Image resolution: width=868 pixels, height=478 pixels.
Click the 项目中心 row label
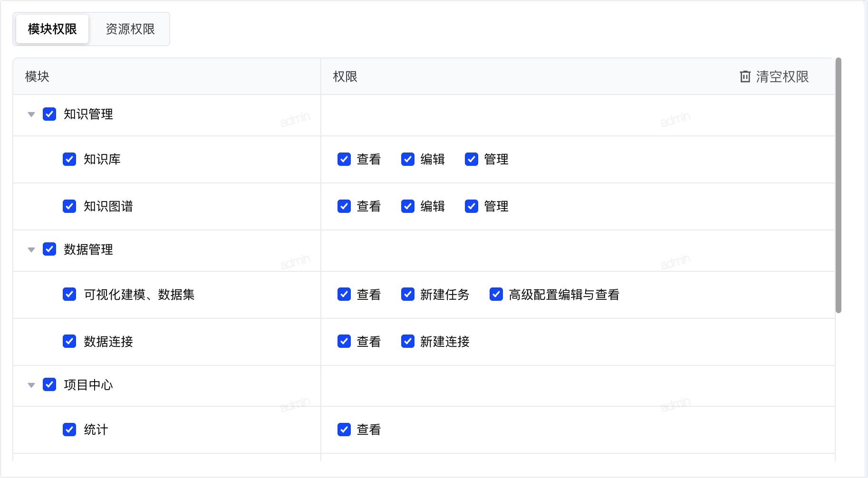pyautogui.click(x=88, y=385)
